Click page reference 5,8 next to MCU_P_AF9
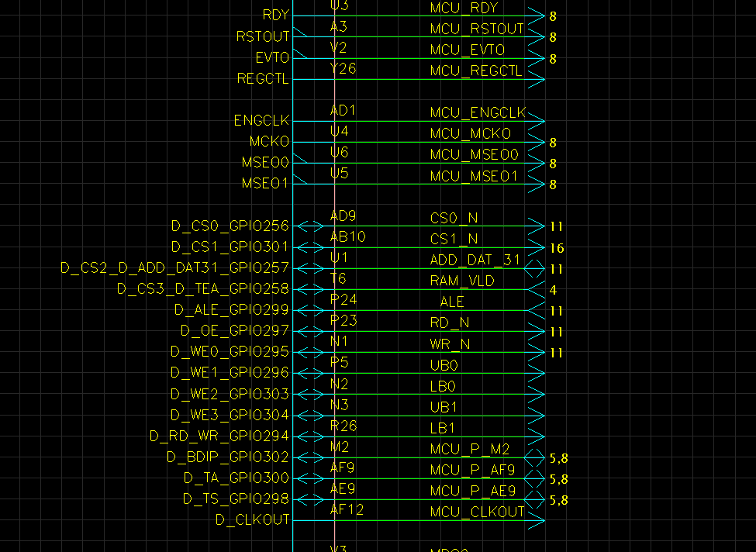This screenshot has width=756, height=552. click(x=560, y=478)
